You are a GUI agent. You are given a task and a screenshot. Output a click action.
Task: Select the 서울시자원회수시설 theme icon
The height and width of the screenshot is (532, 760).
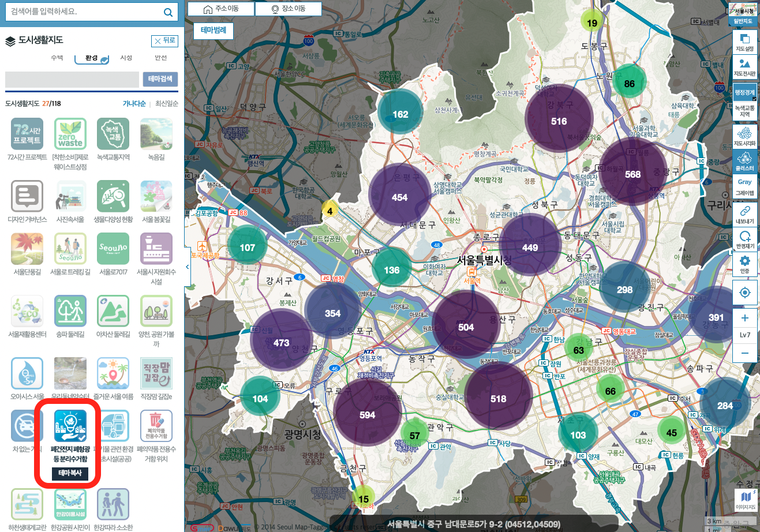pos(156,249)
